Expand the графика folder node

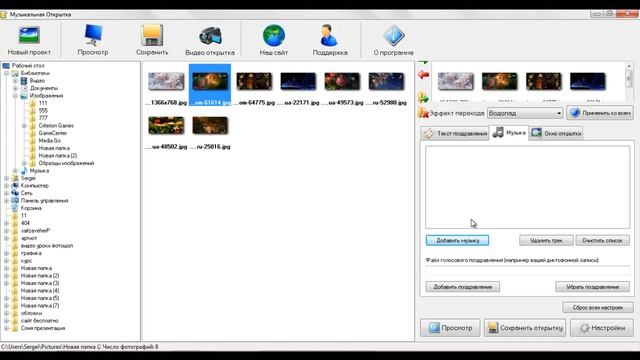pos(7,253)
